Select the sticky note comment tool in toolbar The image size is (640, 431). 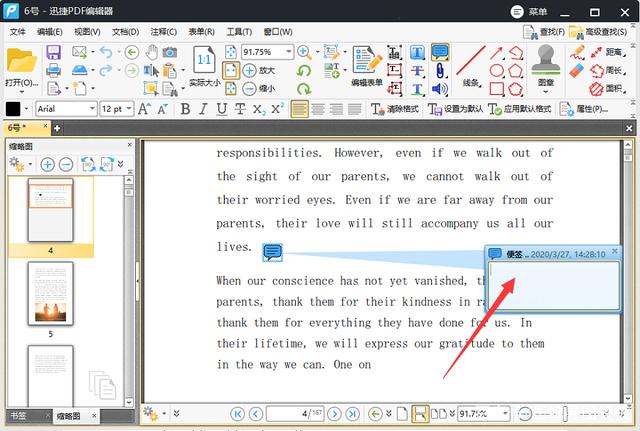coord(439,52)
